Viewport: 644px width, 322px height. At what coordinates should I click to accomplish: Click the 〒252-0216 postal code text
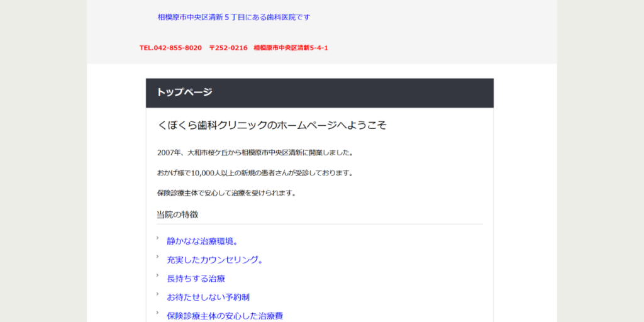228,48
